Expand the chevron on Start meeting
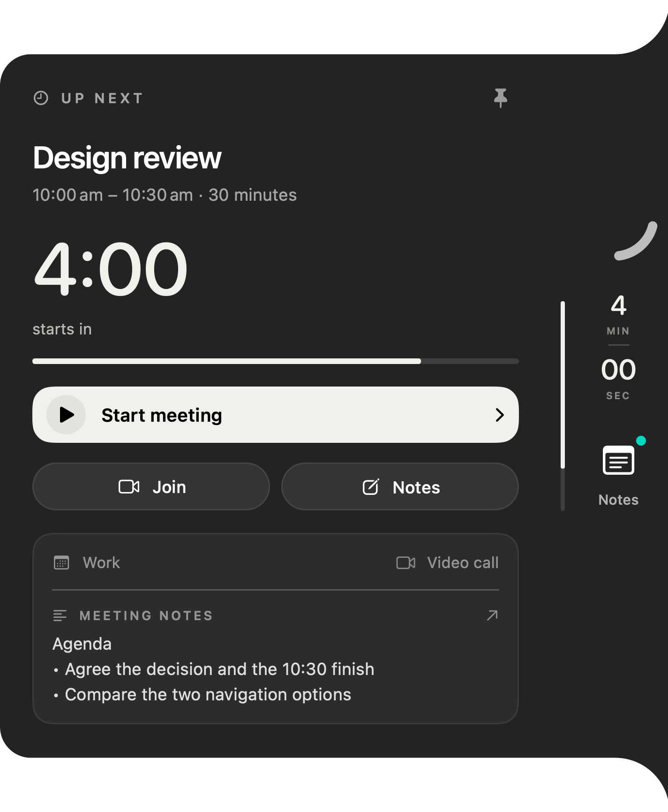The height and width of the screenshot is (812, 668). coord(500,415)
